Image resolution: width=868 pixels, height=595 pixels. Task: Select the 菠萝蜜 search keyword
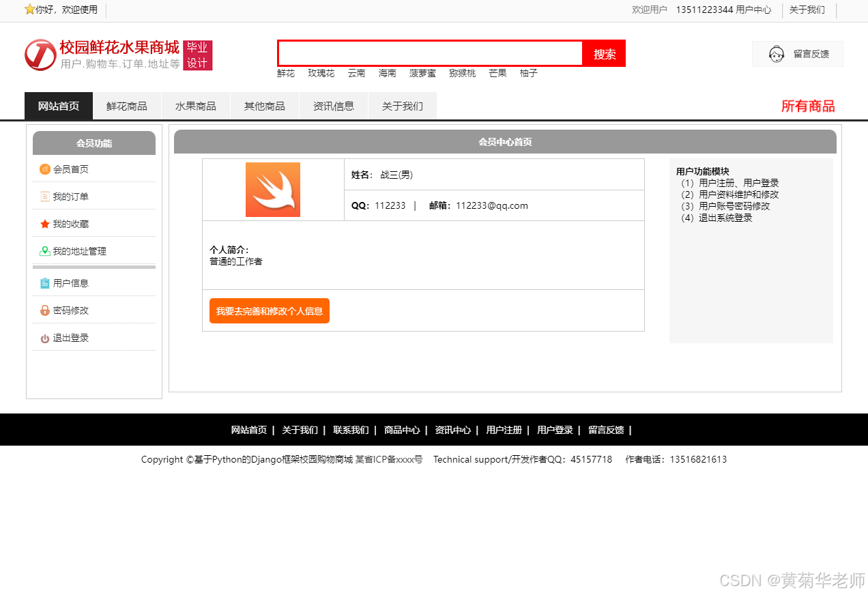pyautogui.click(x=422, y=73)
